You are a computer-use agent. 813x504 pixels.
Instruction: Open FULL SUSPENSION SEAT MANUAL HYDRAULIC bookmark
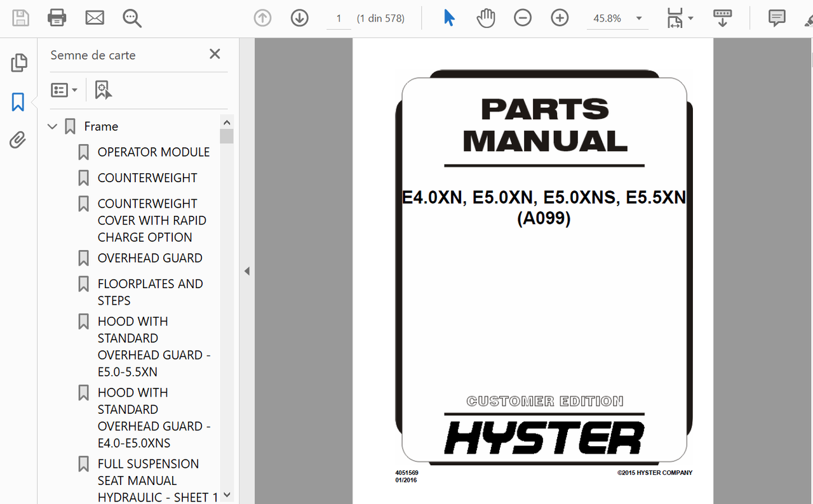[158, 481]
